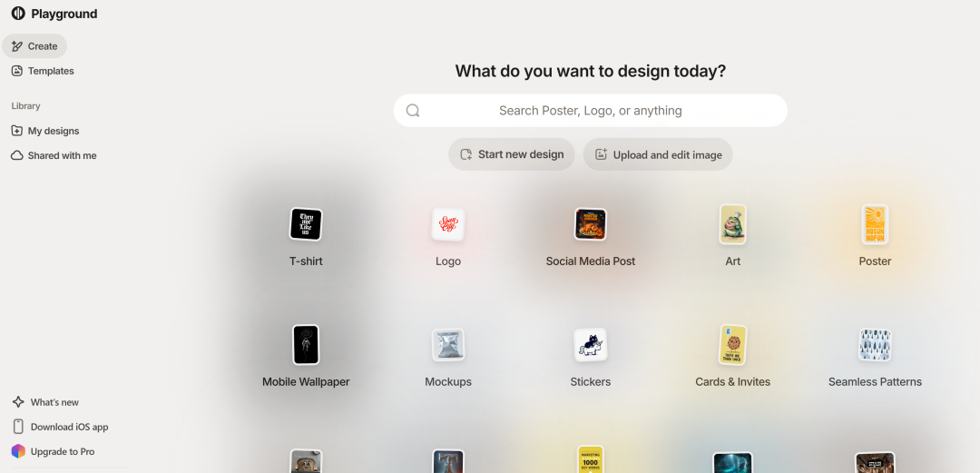Click the Playground logo icon
980x473 pixels.
(x=18, y=13)
